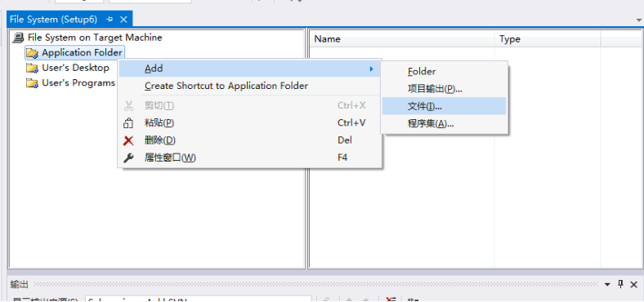Screen dimensions: 644x302
Task: Sort by the Type column header
Action: pyautogui.click(x=548, y=39)
